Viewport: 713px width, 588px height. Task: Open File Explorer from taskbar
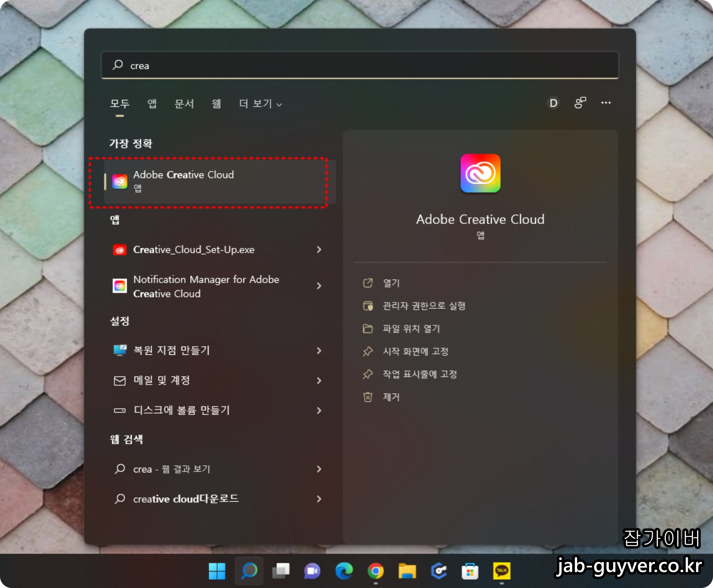(407, 571)
